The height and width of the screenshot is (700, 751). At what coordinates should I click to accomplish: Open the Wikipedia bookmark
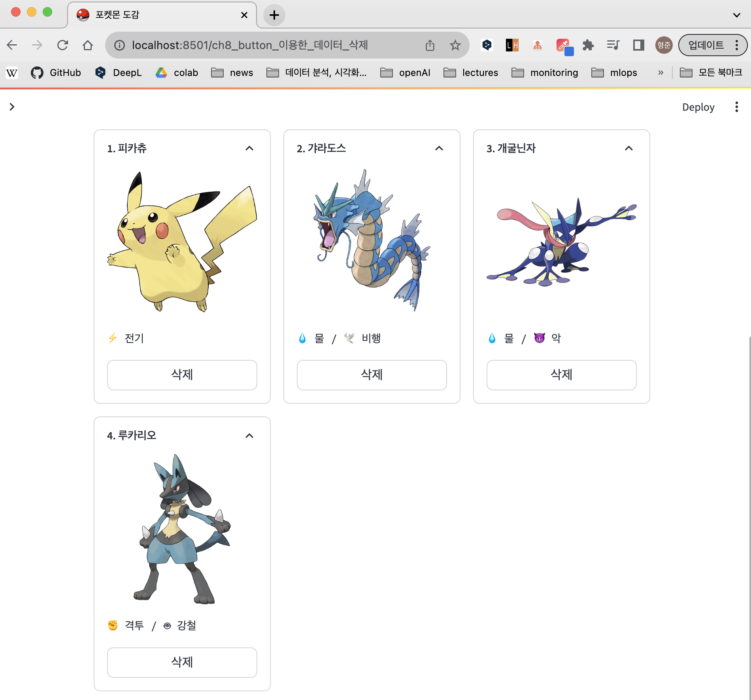(x=12, y=73)
